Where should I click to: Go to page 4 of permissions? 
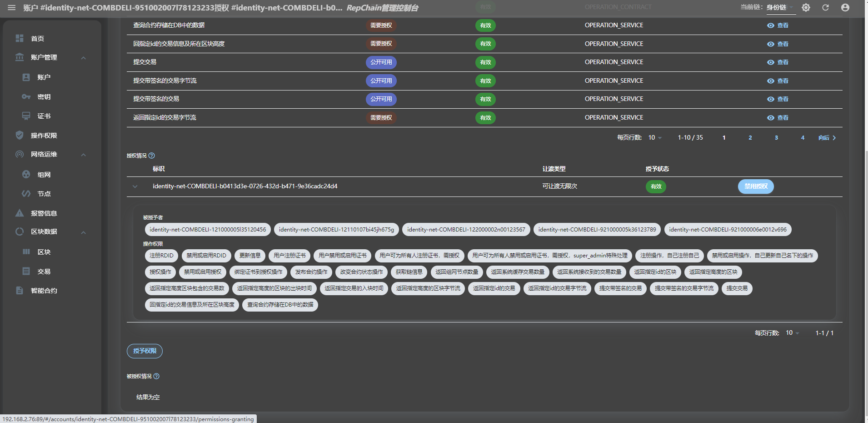(x=803, y=138)
